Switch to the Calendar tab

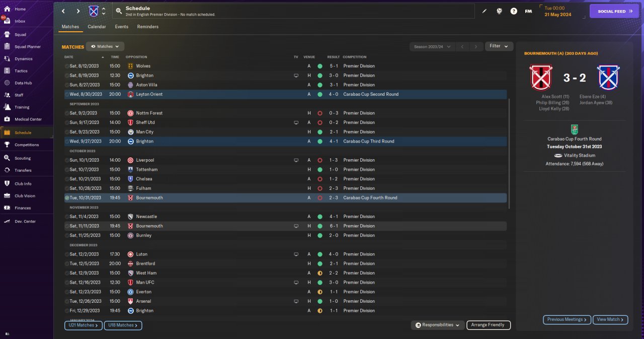pyautogui.click(x=97, y=27)
